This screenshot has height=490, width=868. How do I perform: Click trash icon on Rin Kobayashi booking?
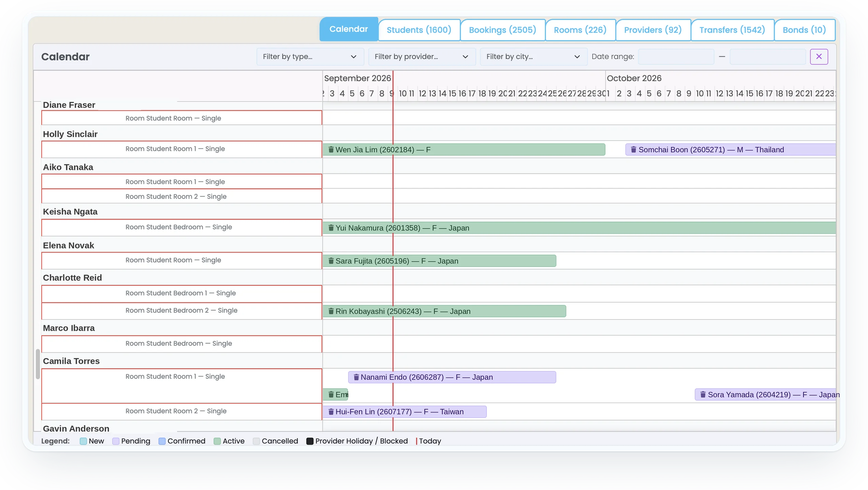[x=331, y=311]
